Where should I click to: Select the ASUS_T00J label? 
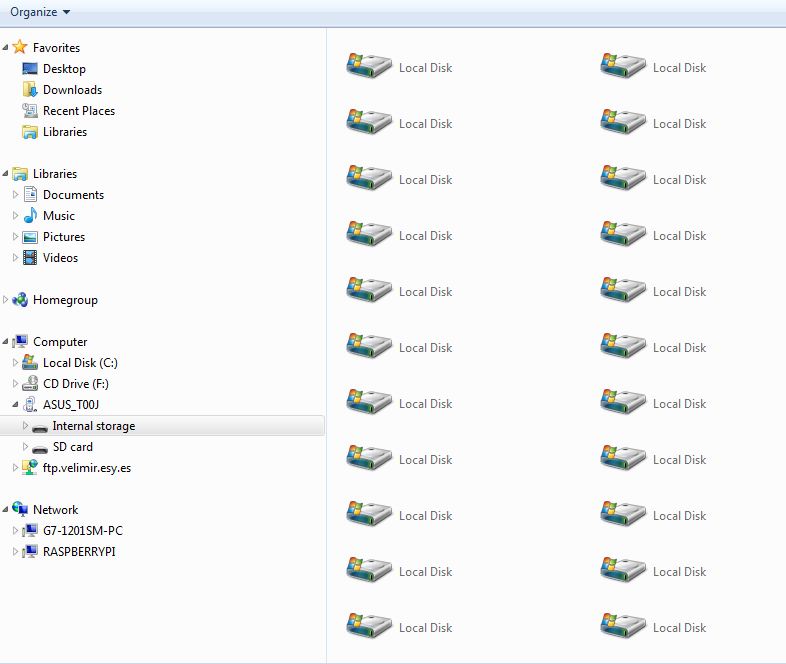[x=71, y=405]
